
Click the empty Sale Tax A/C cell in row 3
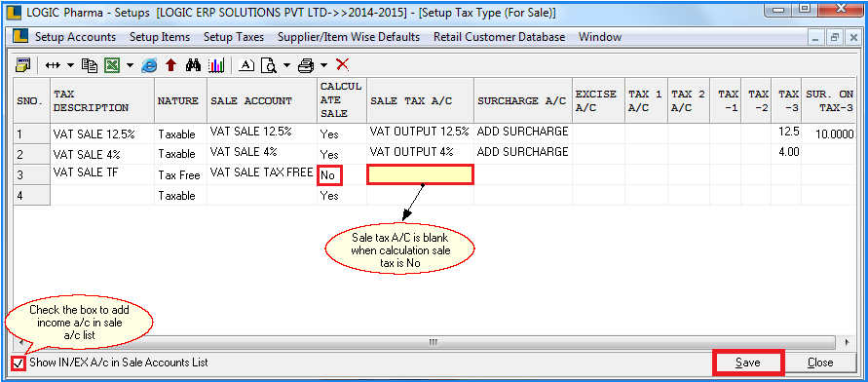pos(420,175)
